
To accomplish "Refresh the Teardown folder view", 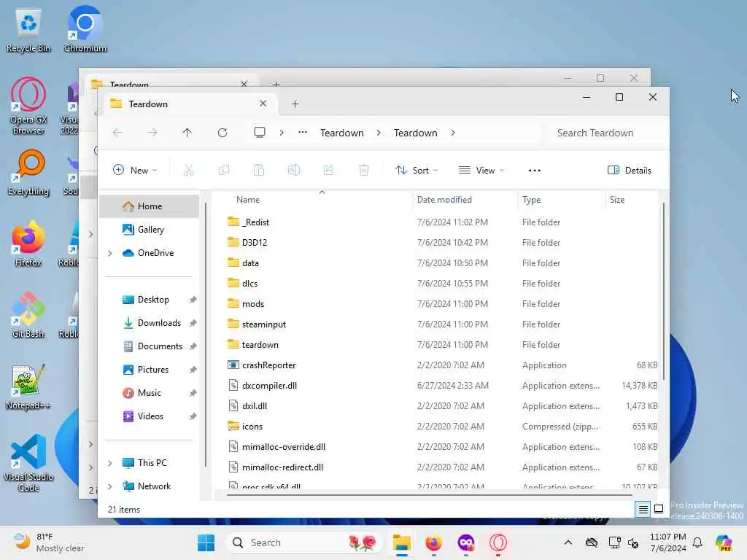I will point(222,133).
